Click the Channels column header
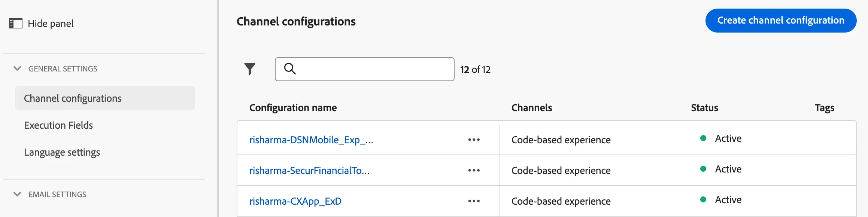The width and height of the screenshot is (868, 217). 532,108
